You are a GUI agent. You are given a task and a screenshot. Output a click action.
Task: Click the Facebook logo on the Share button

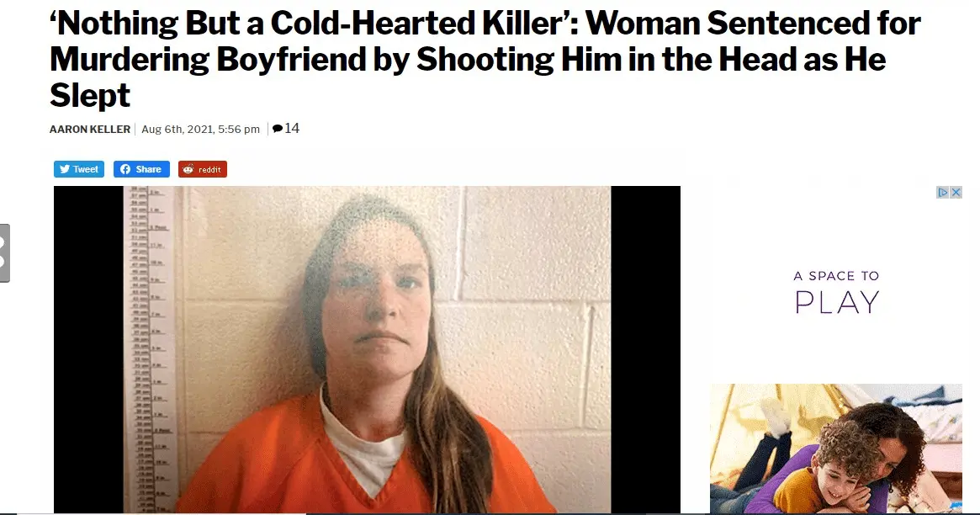click(125, 169)
